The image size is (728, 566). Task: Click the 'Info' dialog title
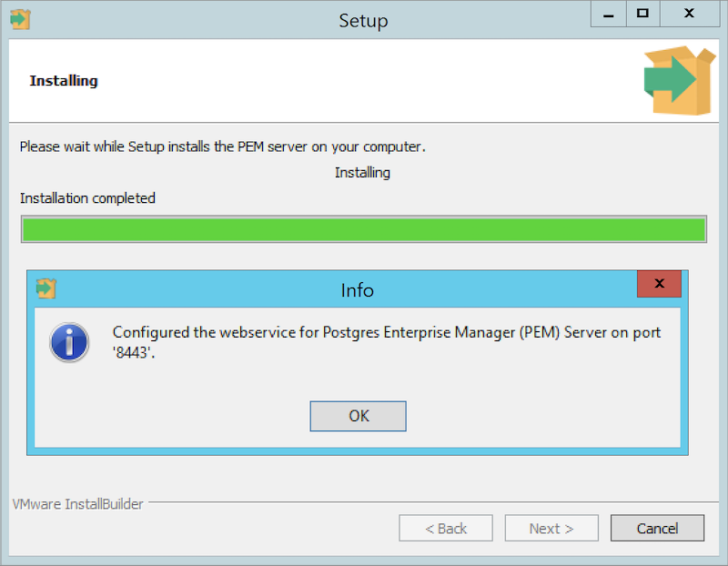[x=357, y=290]
